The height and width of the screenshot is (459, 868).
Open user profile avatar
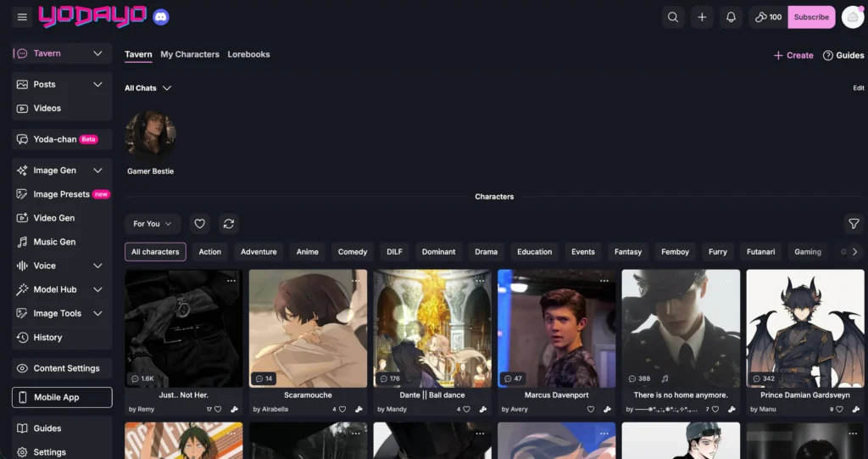pos(853,17)
